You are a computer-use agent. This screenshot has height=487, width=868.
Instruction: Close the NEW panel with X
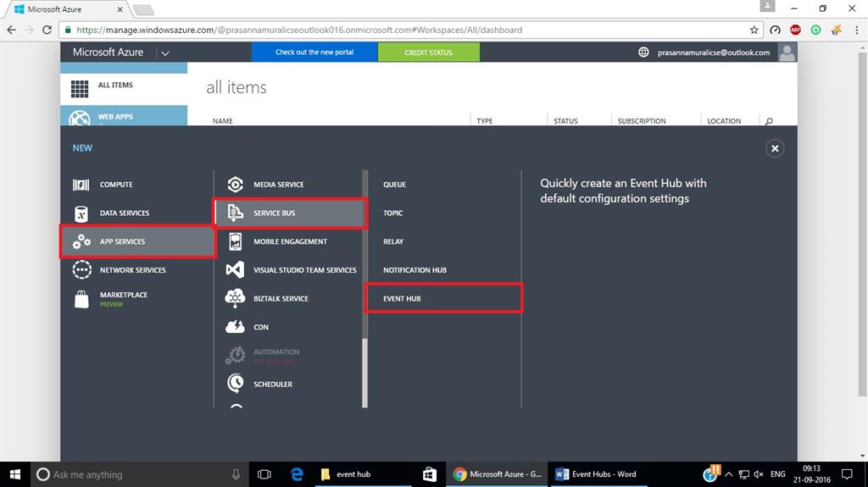tap(775, 148)
